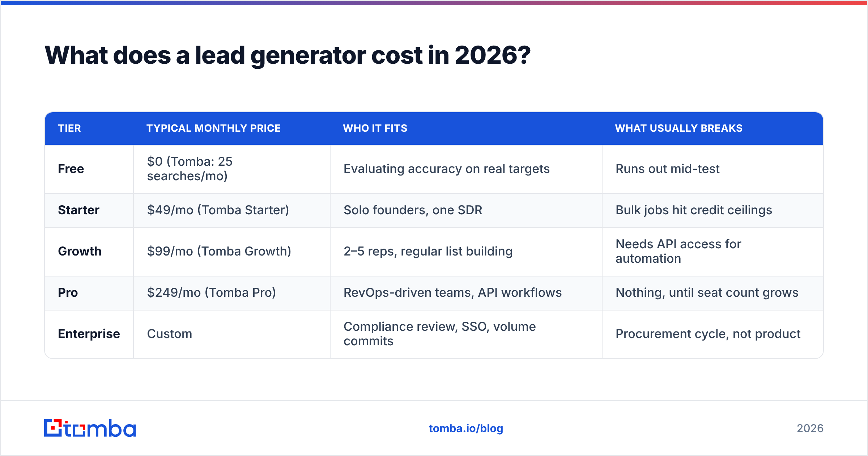
Task: Click 'Evaluating accuracy on real targets'
Action: pyautogui.click(x=446, y=169)
